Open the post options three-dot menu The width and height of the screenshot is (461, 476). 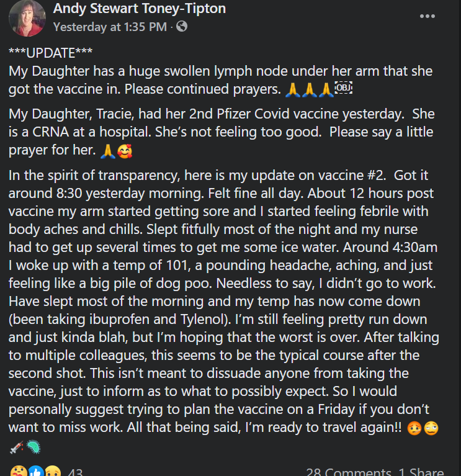(x=427, y=16)
